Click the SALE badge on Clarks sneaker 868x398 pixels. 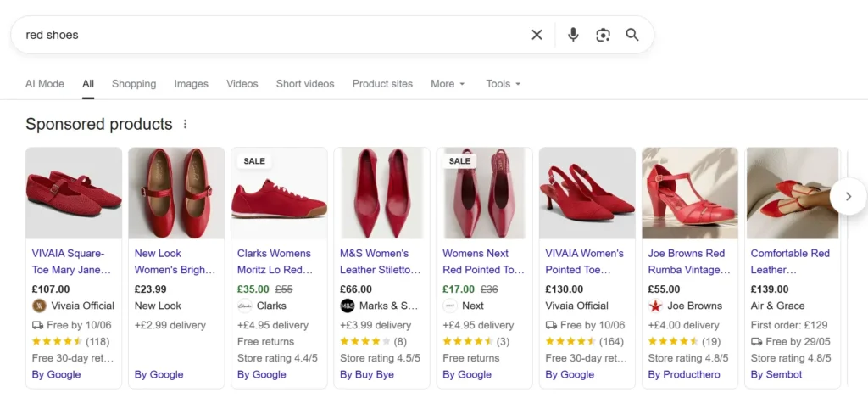point(254,161)
